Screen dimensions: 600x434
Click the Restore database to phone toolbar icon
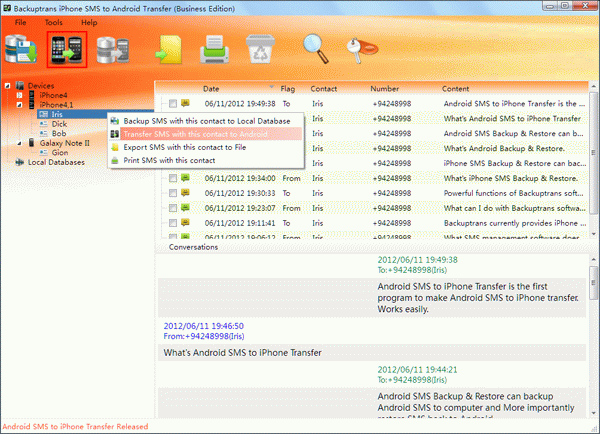pos(113,50)
